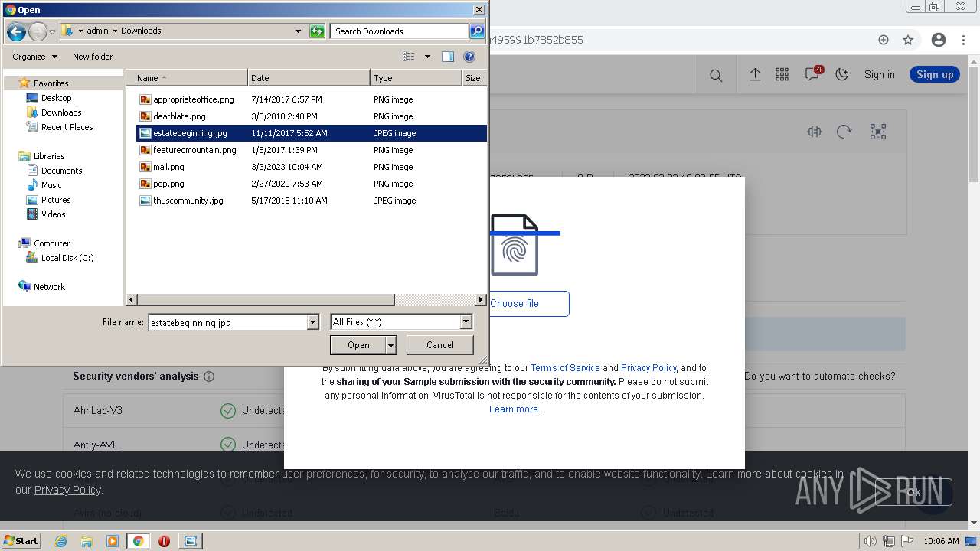
Task: Click the Learn more link
Action: [x=514, y=409]
